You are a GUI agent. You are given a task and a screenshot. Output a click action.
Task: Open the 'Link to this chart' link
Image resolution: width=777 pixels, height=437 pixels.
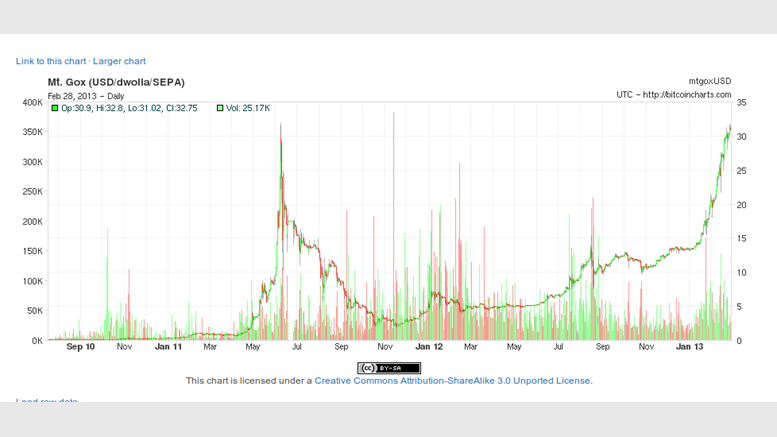51,61
